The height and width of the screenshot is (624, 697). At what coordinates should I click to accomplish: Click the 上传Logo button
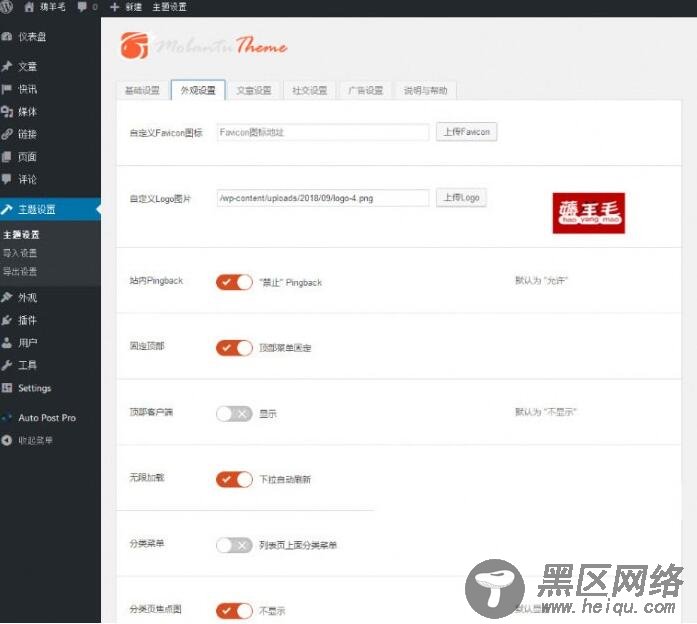point(461,198)
